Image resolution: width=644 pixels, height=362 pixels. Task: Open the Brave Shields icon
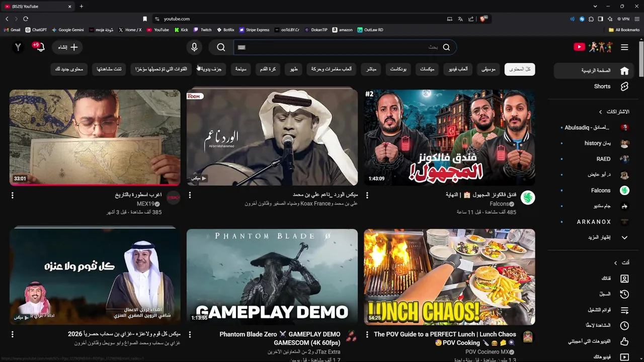pyautogui.click(x=483, y=19)
